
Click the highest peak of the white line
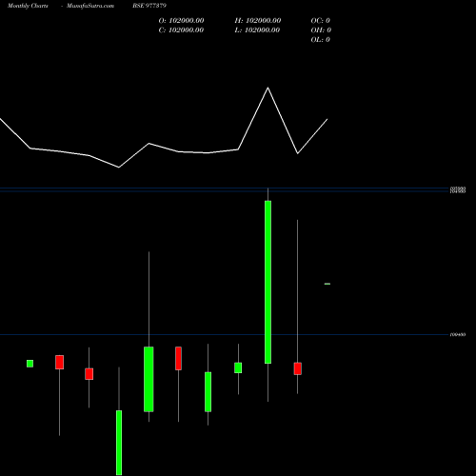tap(268, 88)
